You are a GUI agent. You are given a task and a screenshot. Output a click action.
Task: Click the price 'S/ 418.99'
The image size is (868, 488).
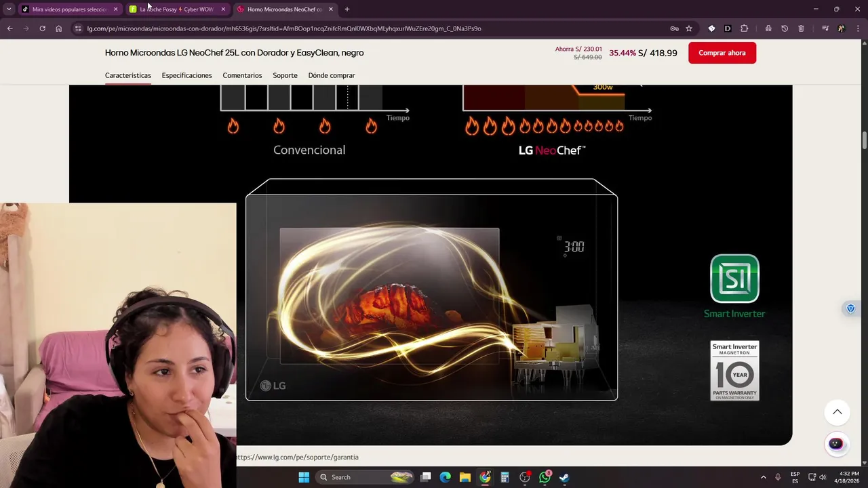[x=658, y=53]
